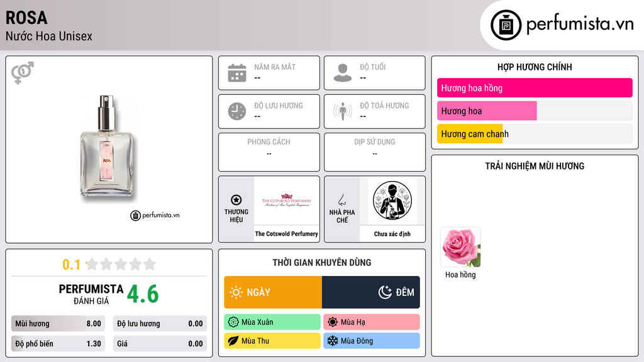Click the Perfumista đánh giá label

91,294
